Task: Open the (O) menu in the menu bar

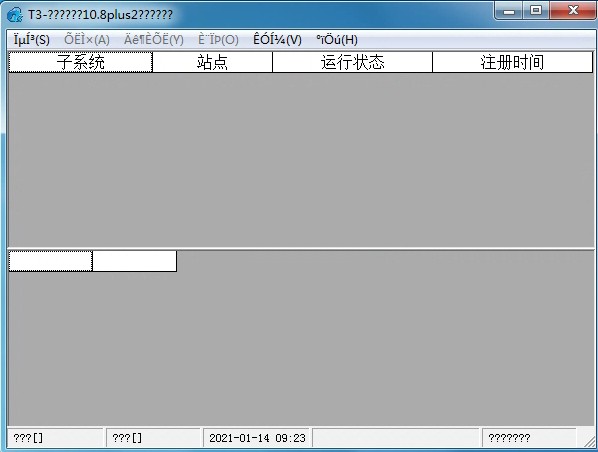Action: (x=218, y=40)
